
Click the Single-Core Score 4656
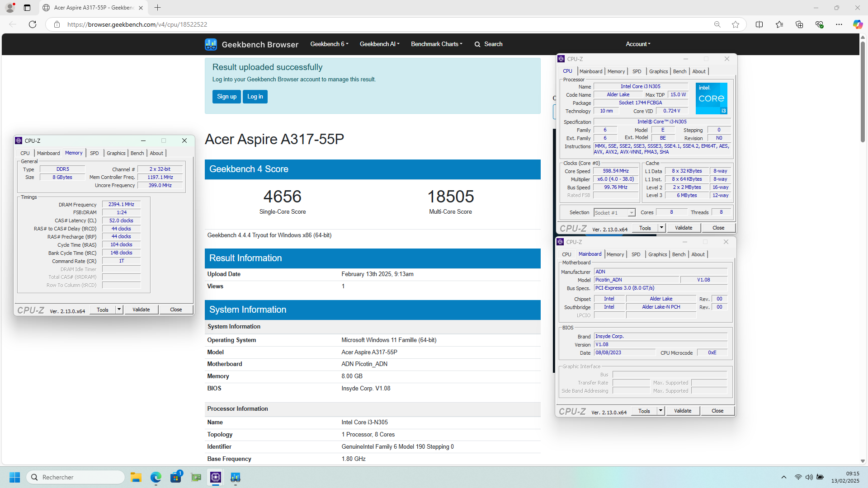point(283,197)
